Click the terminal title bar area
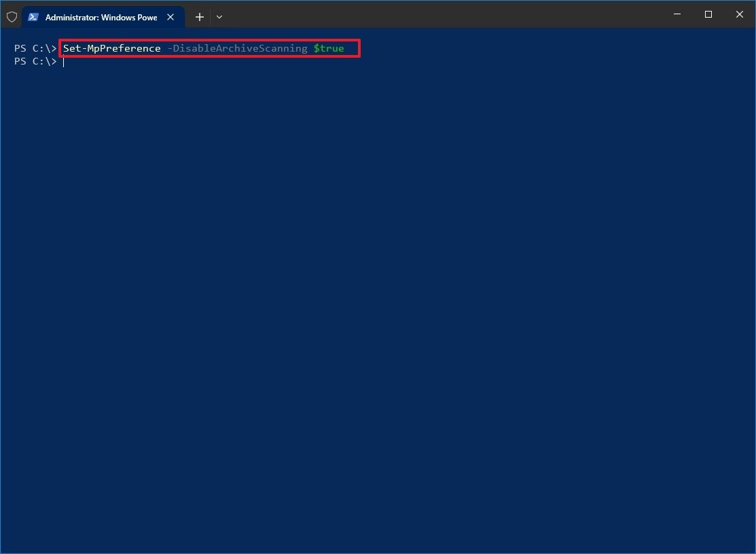This screenshot has height=554, width=756. pyautogui.click(x=442, y=14)
